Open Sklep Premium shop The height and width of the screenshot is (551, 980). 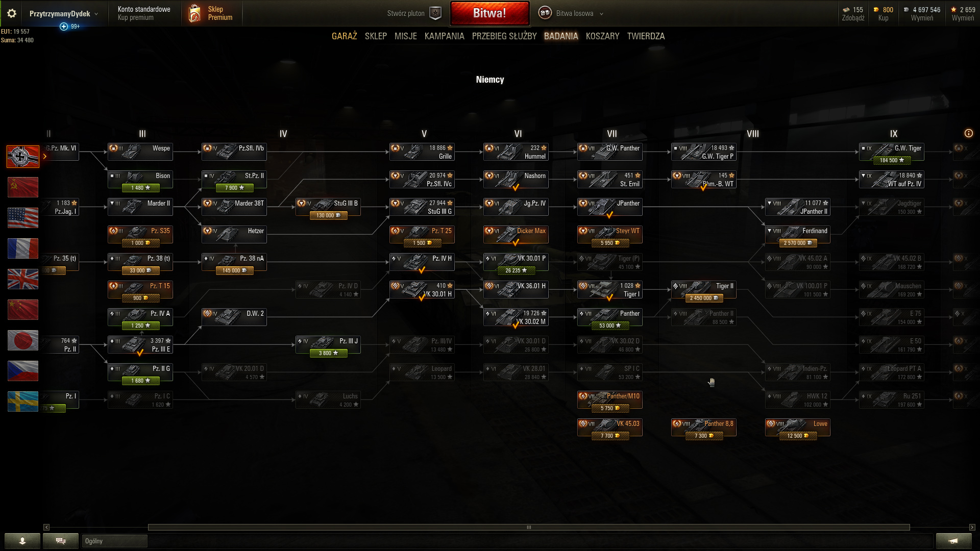(x=211, y=13)
